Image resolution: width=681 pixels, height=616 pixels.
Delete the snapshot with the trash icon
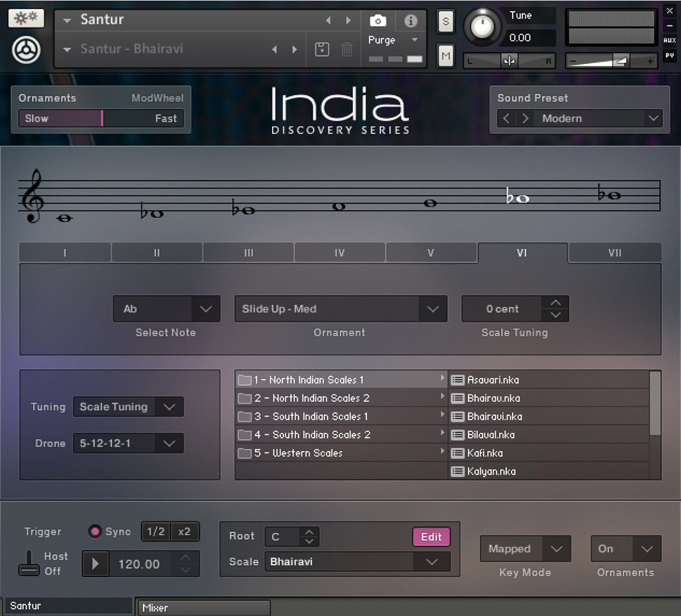347,49
